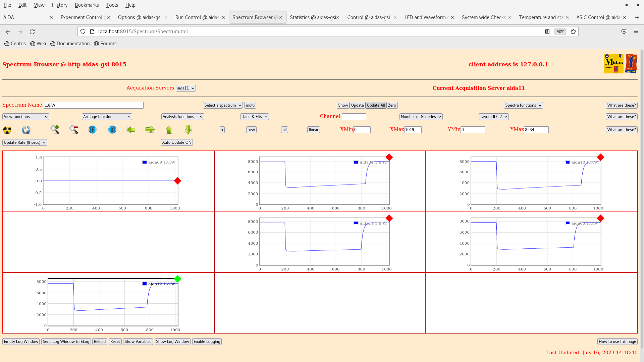
Task: Click the zoom out magnifier icon
Action: pyautogui.click(x=74, y=130)
